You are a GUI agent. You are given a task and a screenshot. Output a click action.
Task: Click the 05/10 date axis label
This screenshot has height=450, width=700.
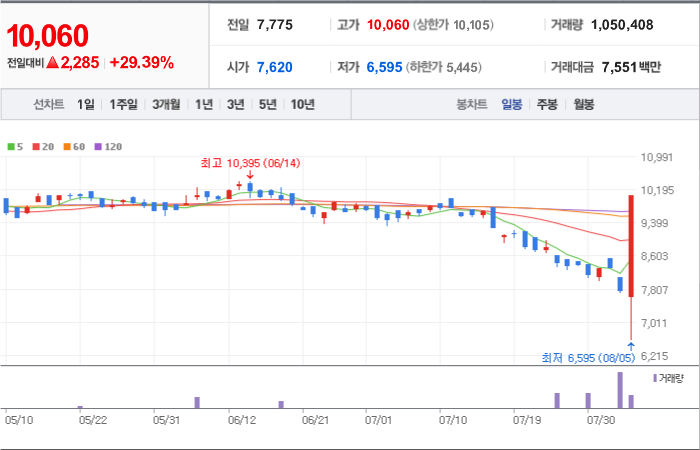point(19,421)
